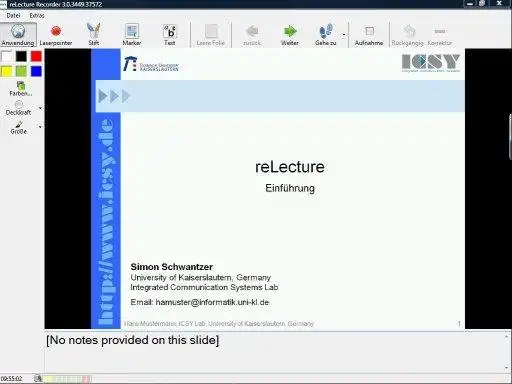The width and height of the screenshot is (512, 384).
Task: Minimize the reLecture Recorder window
Action: (x=470, y=4)
